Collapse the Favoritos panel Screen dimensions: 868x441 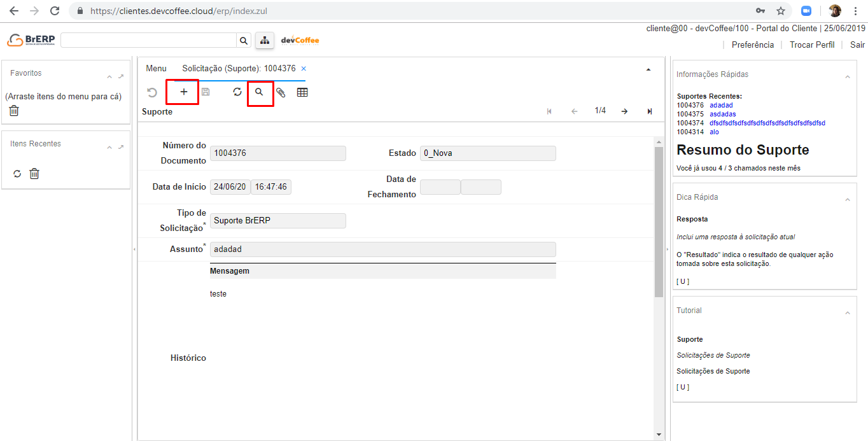[109, 77]
